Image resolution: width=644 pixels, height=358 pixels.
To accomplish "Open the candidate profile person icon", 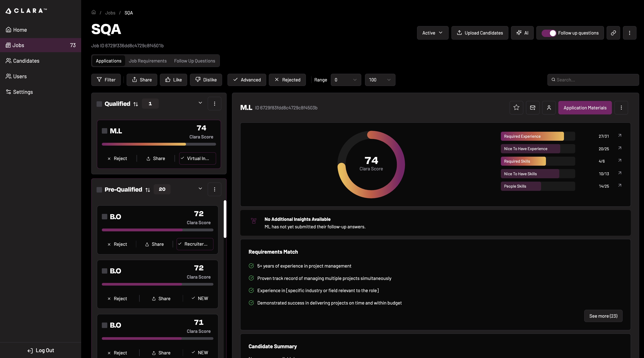I will tap(549, 108).
